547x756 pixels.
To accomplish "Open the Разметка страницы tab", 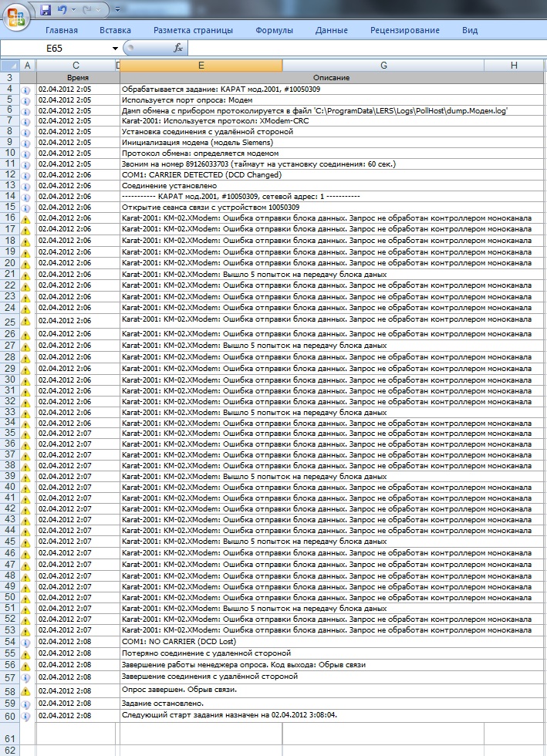I will click(x=193, y=30).
